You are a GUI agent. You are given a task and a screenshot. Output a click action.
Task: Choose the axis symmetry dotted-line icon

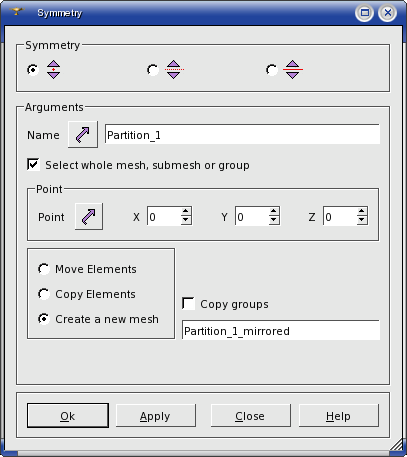click(174, 70)
